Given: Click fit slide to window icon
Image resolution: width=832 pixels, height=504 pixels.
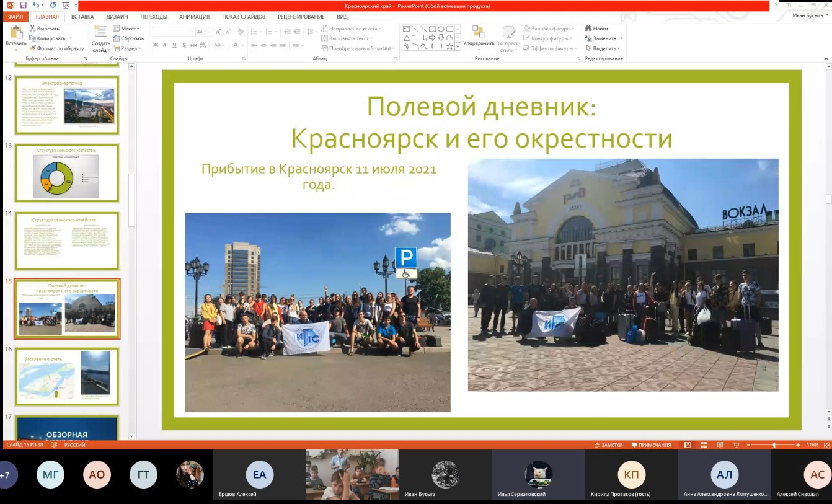Looking at the screenshot, I should 825,445.
